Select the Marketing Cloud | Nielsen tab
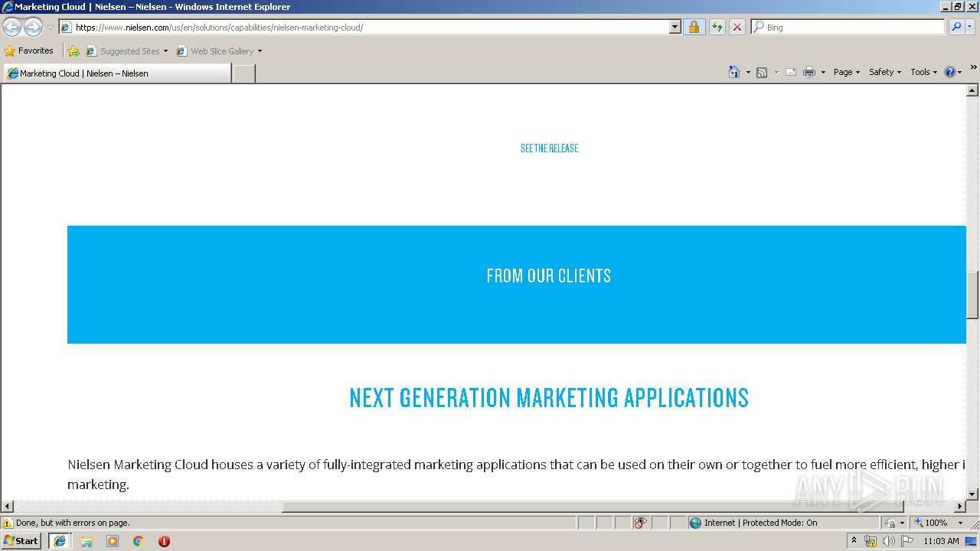Image resolution: width=980 pixels, height=551 pixels. [x=116, y=73]
